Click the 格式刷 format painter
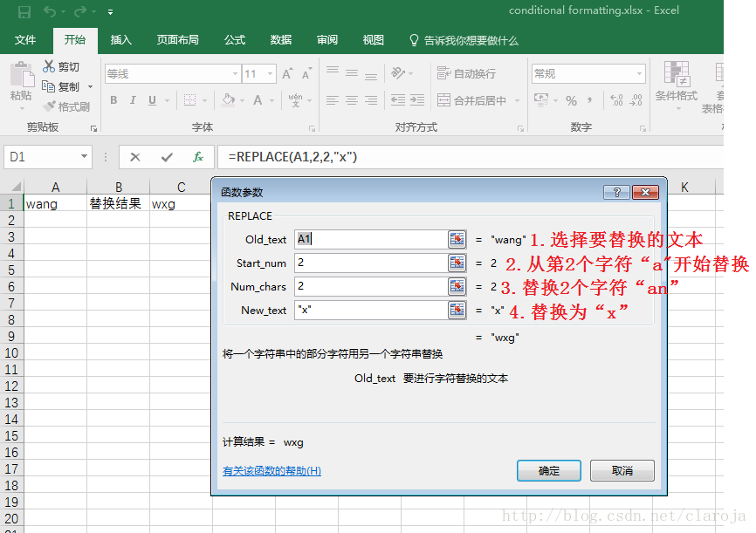Image resolution: width=756 pixels, height=533 pixels. coord(66,106)
